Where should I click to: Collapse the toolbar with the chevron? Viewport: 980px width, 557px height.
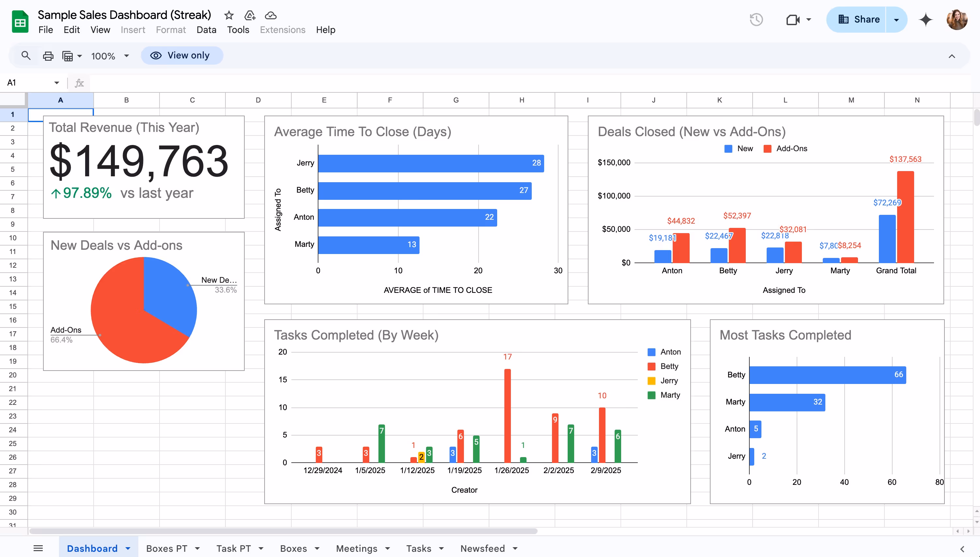pos(952,56)
